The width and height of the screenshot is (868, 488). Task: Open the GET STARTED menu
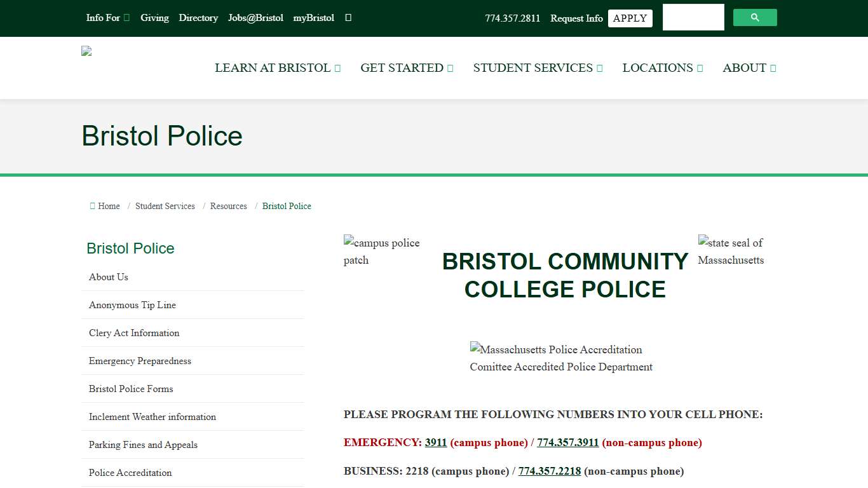coord(407,68)
